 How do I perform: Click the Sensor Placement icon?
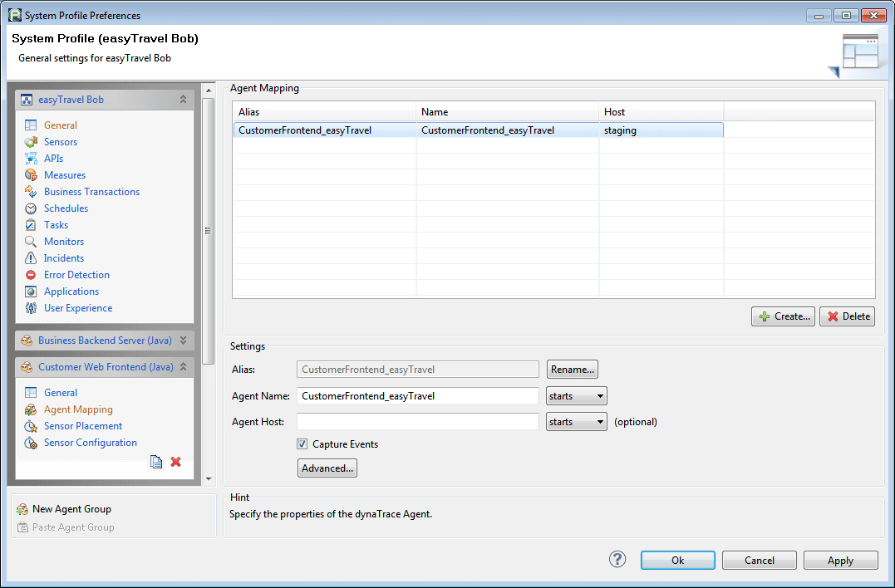coord(31,426)
